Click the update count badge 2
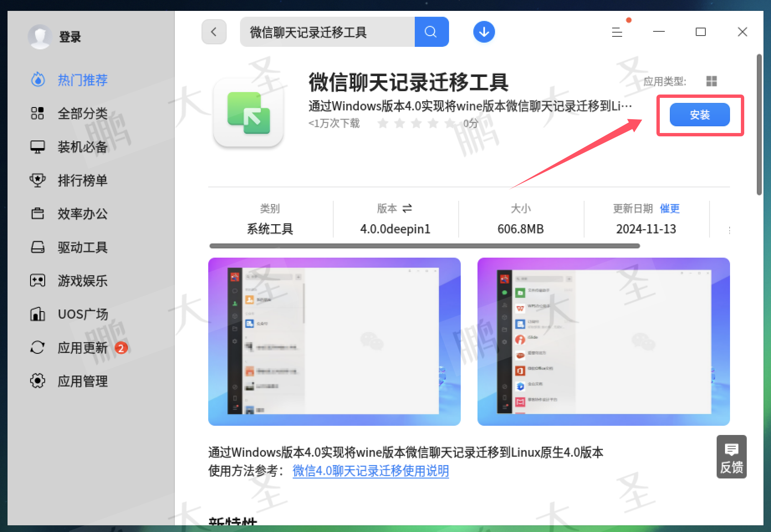The width and height of the screenshot is (771, 532). 121,348
